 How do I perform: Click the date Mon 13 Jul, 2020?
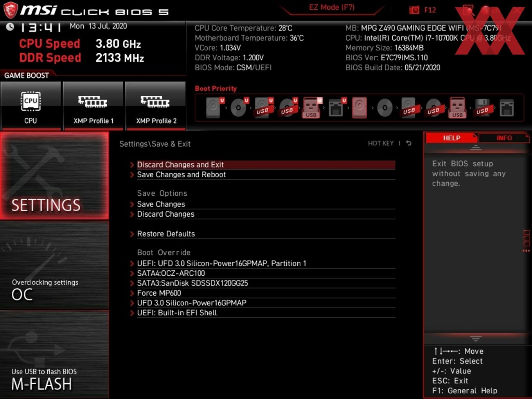coord(98,26)
